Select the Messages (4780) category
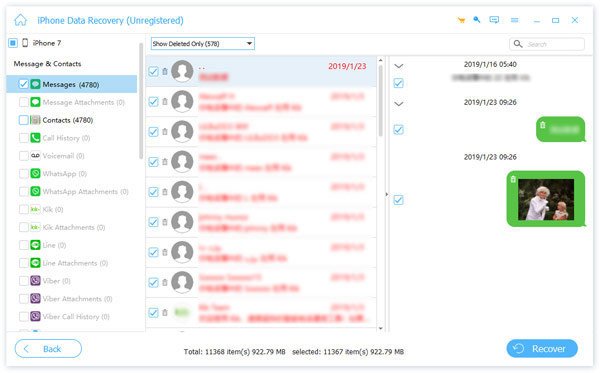 [x=72, y=84]
